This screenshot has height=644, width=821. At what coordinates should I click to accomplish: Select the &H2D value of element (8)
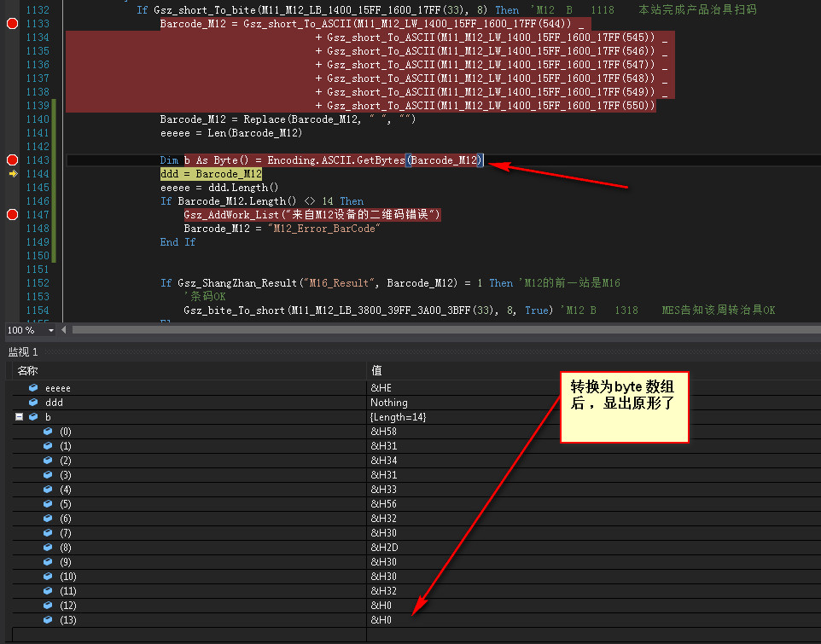[384, 548]
